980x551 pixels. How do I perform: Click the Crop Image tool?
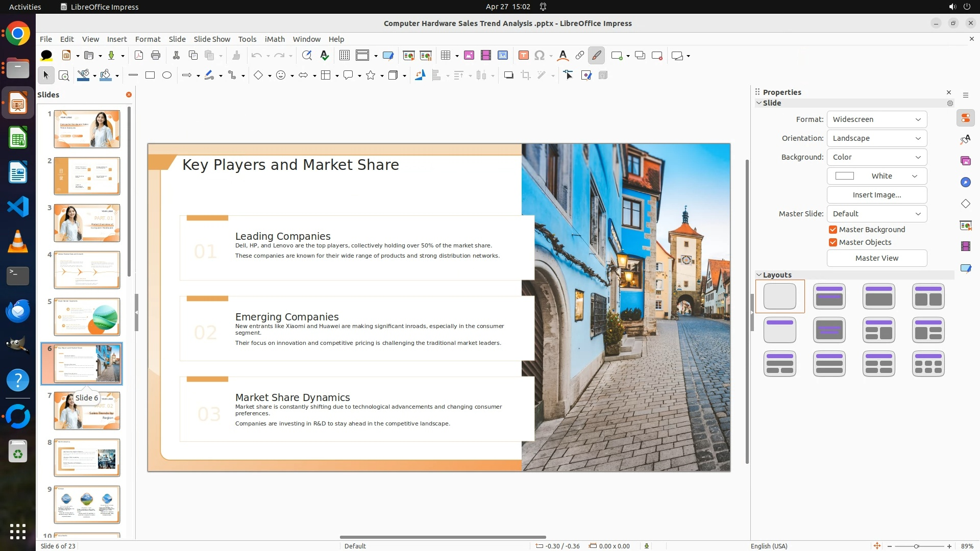point(526,76)
